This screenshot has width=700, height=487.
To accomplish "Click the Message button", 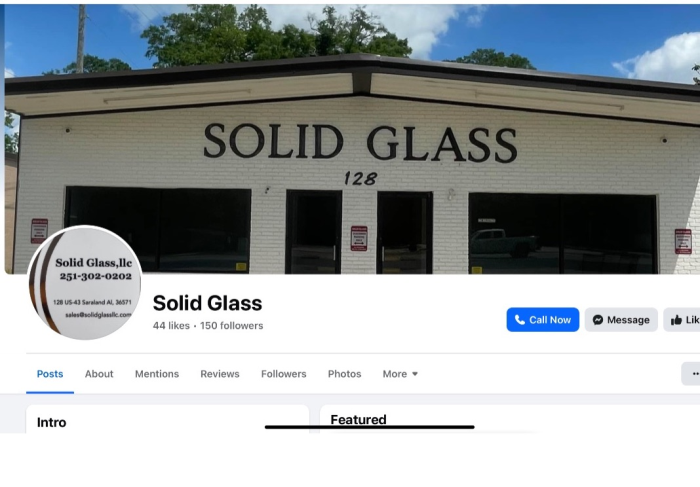I will (x=621, y=320).
